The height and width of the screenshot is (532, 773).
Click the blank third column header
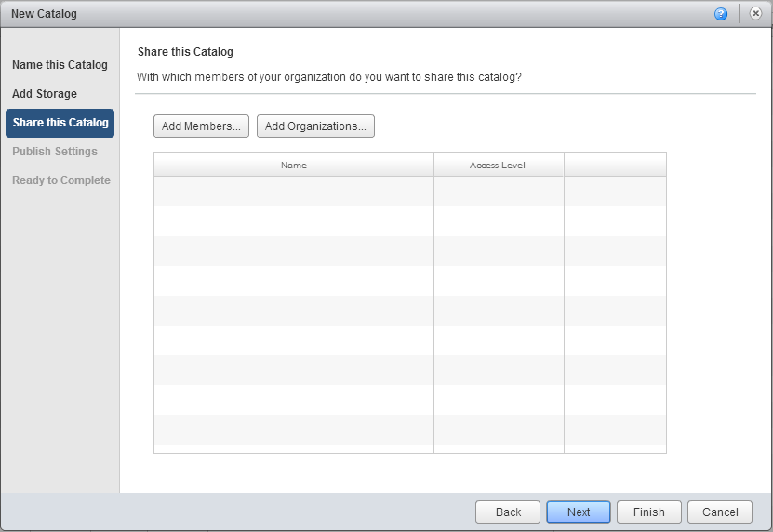615,165
